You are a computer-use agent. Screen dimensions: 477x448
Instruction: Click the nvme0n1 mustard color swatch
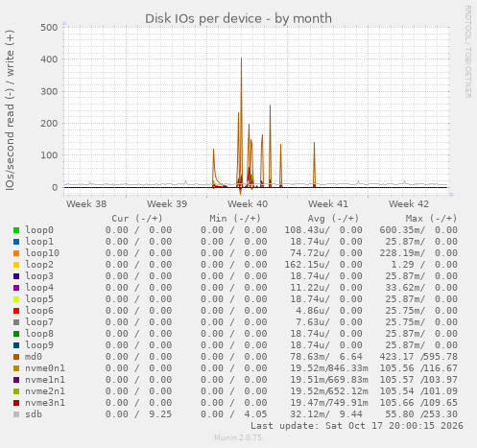[x=16, y=368]
